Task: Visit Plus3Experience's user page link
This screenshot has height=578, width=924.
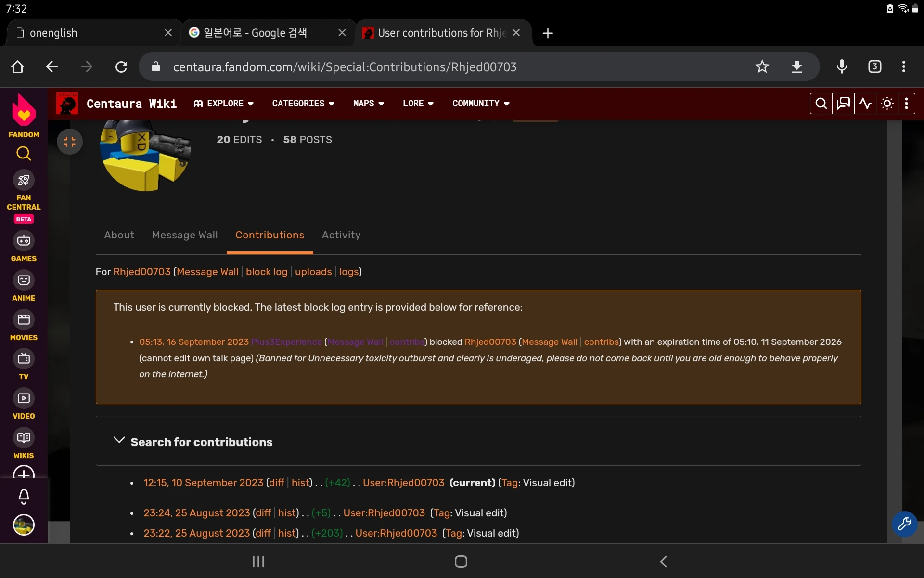Action: click(x=286, y=342)
